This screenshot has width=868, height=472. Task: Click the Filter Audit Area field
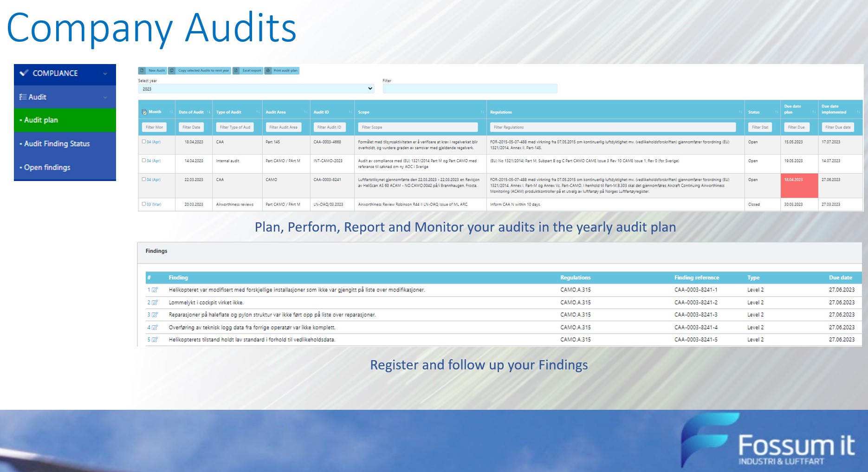(x=284, y=127)
